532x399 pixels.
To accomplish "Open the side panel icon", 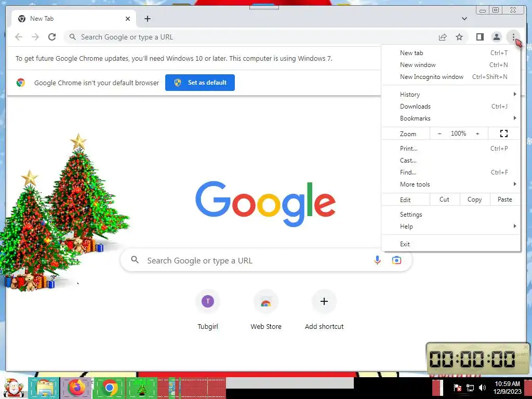I will pos(480,37).
